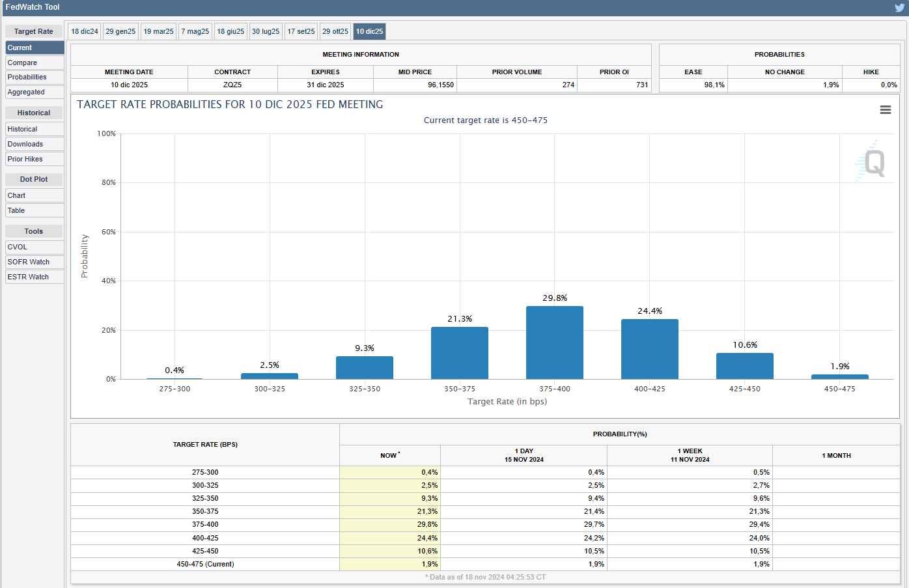Open the Dot Plot Table
This screenshot has height=588, width=909.
pyautogui.click(x=35, y=210)
